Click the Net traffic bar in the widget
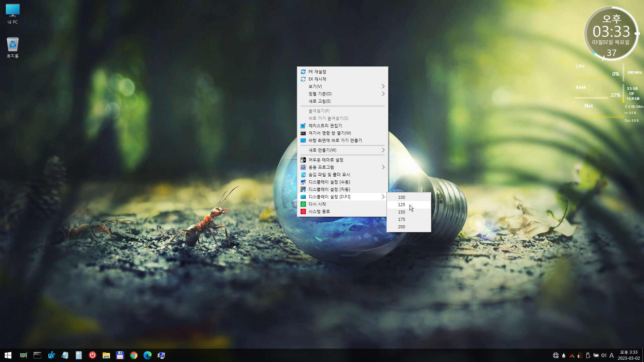The width and height of the screenshot is (644, 362). point(604,117)
